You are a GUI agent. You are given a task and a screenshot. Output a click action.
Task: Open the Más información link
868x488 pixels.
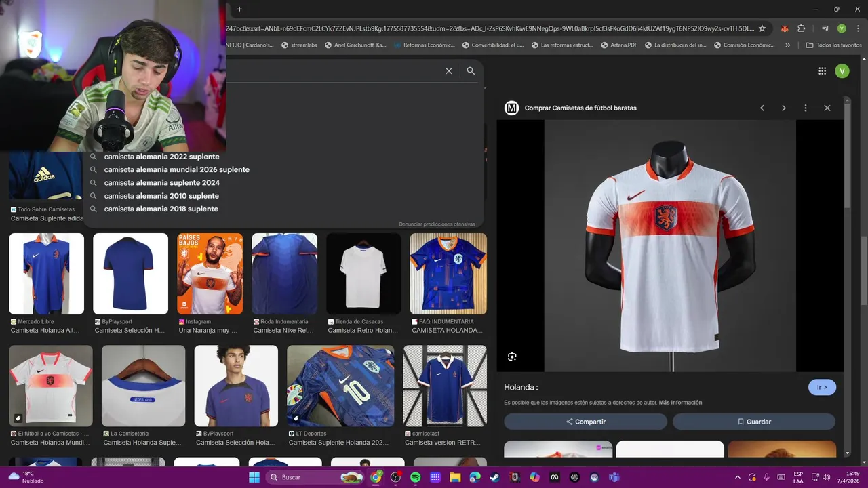[x=680, y=403]
